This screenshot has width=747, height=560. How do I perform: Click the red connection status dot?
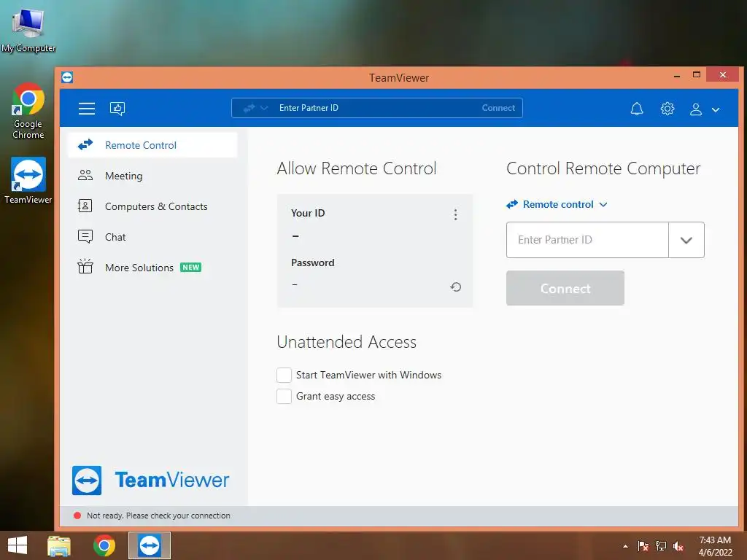tap(77, 516)
